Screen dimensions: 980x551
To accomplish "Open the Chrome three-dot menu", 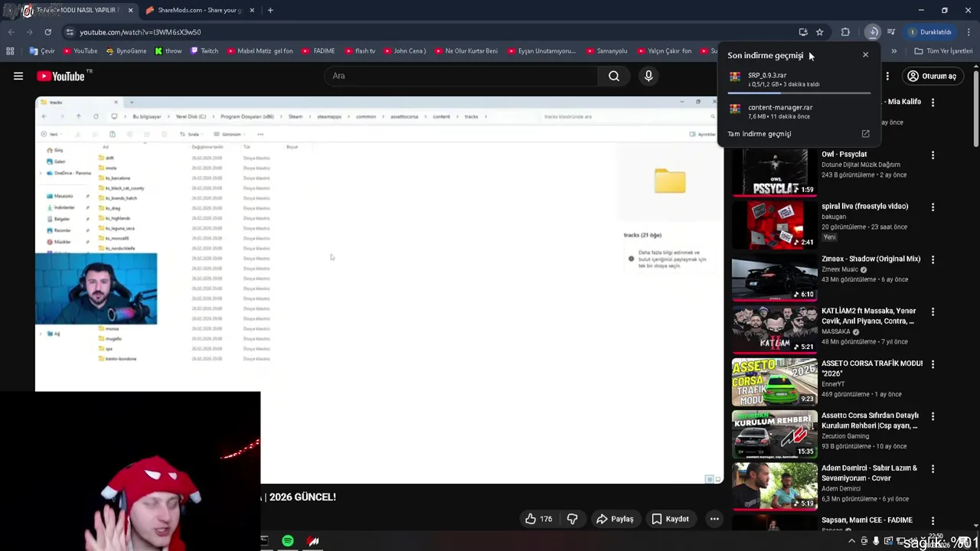I will click(x=969, y=32).
